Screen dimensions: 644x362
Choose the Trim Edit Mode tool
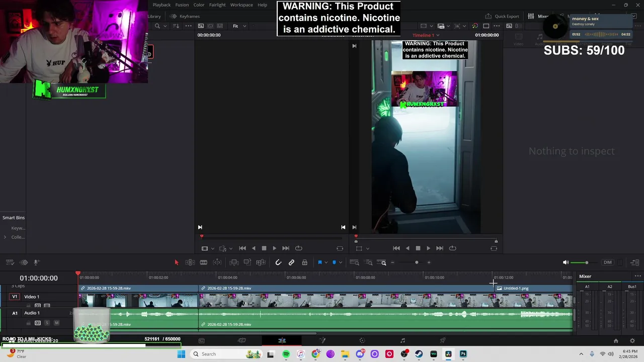[x=190, y=262]
